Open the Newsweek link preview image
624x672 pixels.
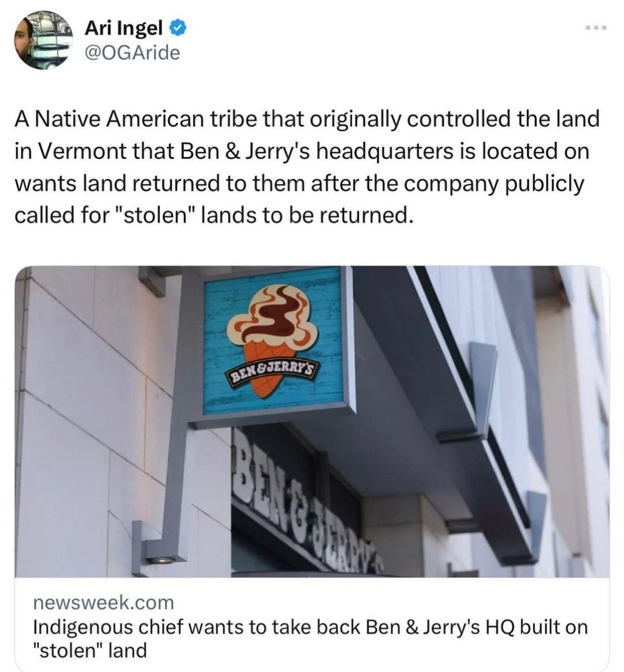[x=312, y=421]
